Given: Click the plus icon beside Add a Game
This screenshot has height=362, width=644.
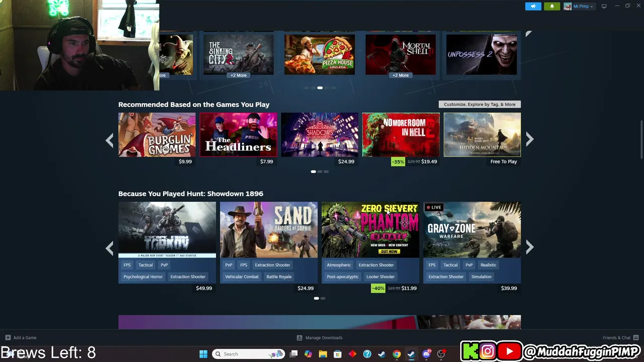Looking at the screenshot, I should [x=8, y=337].
